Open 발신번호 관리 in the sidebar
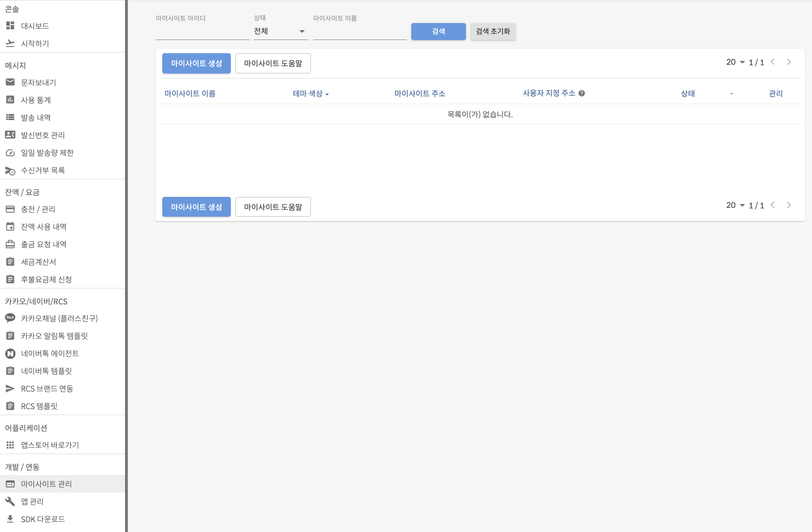The image size is (812, 532). (43, 135)
